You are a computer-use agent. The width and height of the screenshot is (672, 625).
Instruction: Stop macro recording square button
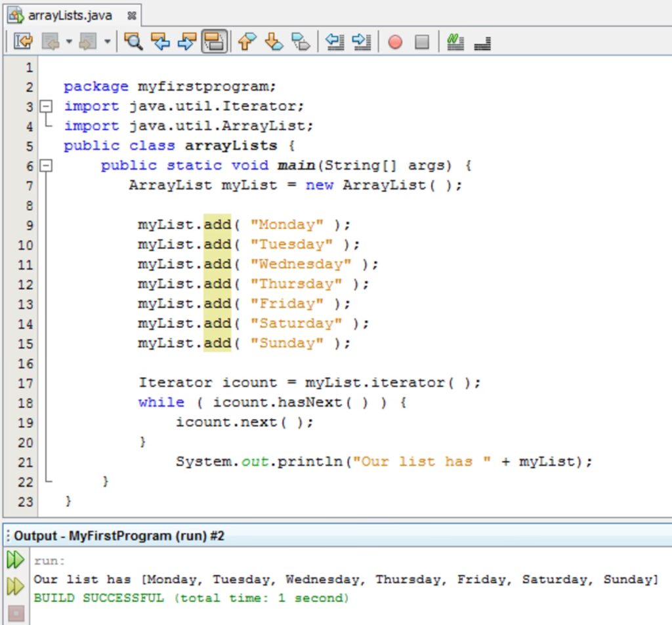pyautogui.click(x=422, y=43)
